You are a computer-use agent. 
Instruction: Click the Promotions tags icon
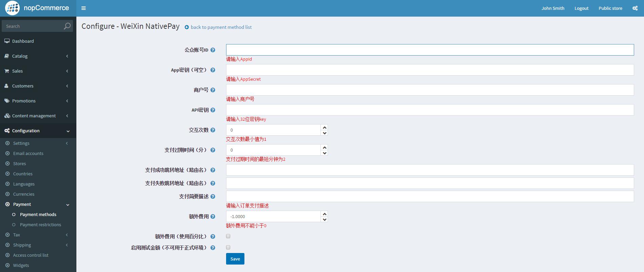(x=7, y=101)
